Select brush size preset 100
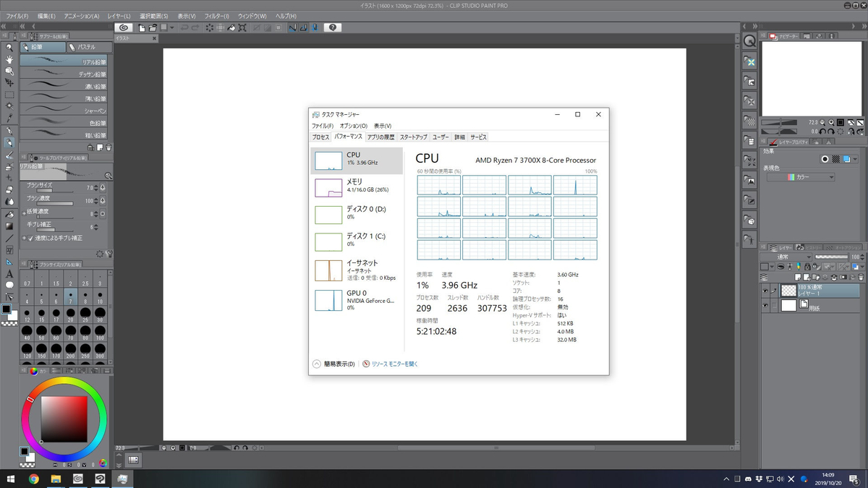This screenshot has width=868, height=488. pos(101,333)
